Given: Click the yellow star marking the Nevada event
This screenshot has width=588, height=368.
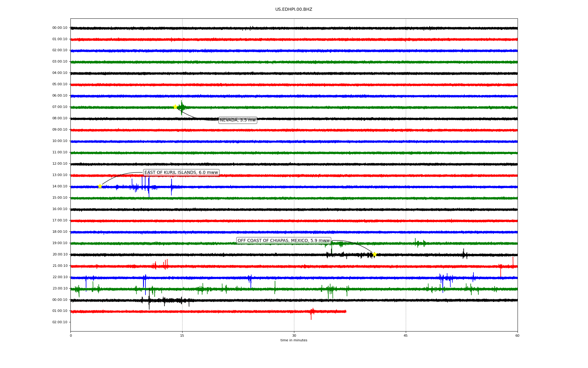Looking at the screenshot, I should click(x=175, y=107).
